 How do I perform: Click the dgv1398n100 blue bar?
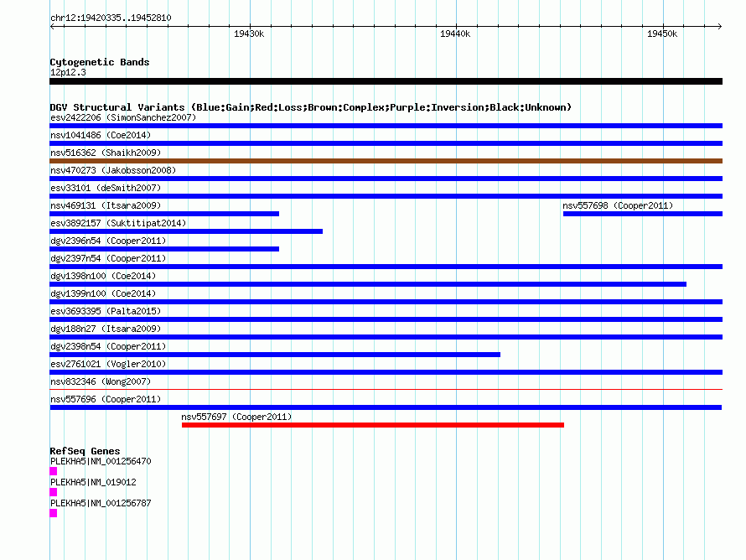click(x=368, y=284)
